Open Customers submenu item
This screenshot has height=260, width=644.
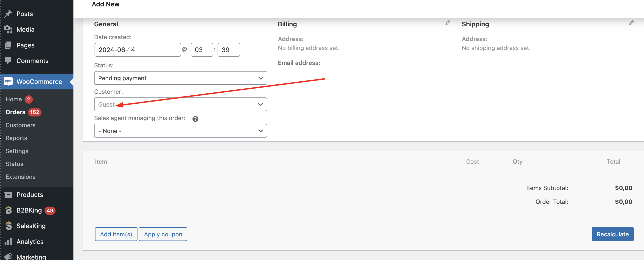point(20,125)
